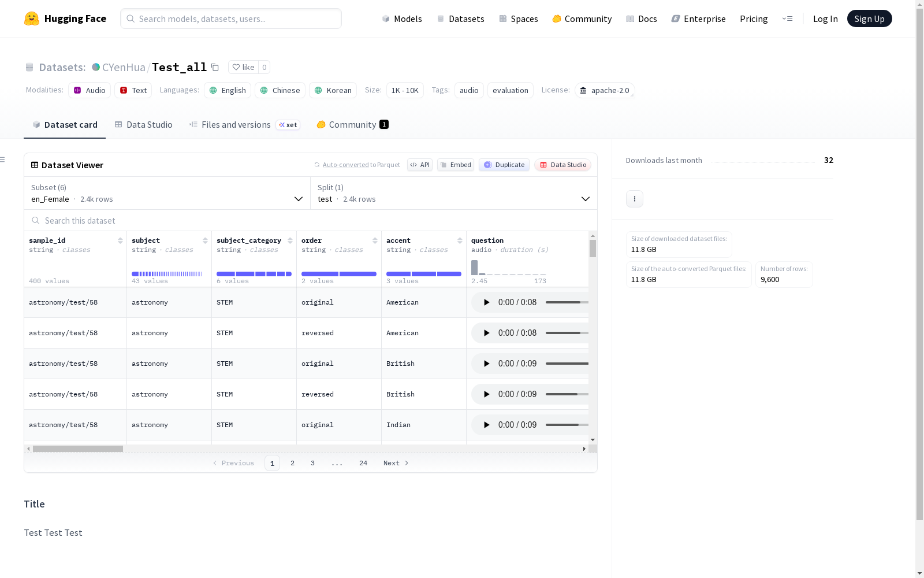Select the English language tag
Image resolution: width=924 pixels, height=578 pixels.
pos(228,90)
